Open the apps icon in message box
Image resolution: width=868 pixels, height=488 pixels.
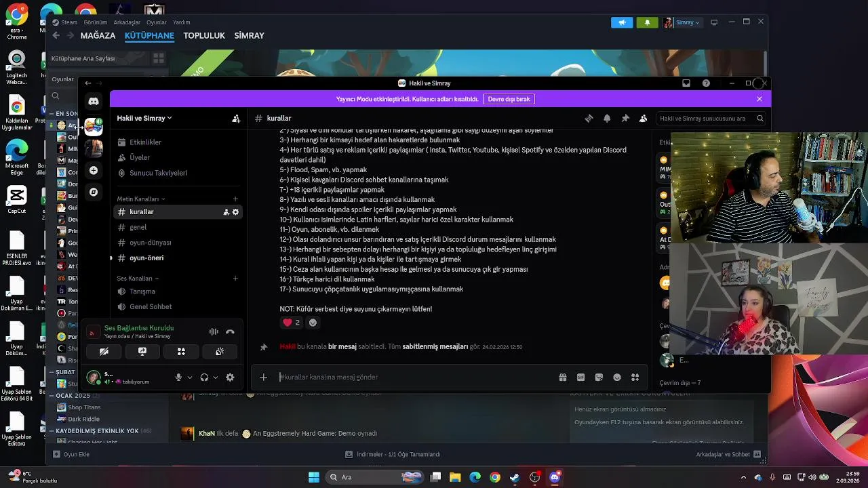coord(635,378)
